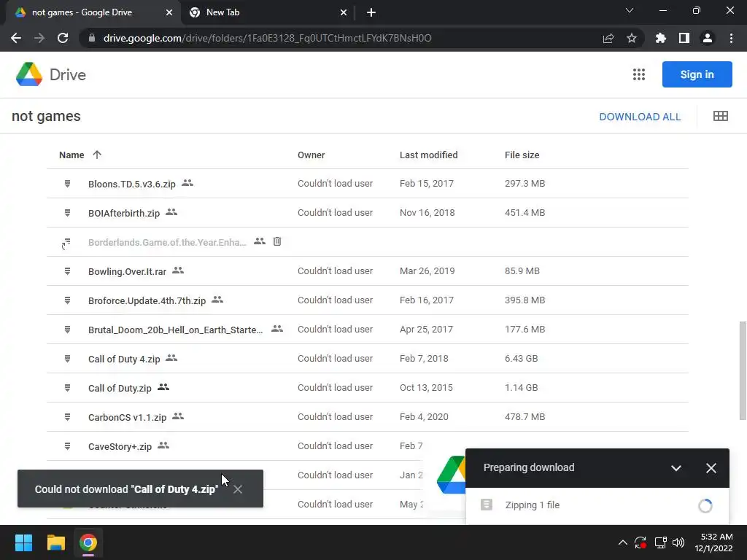Open volume control in system tray
Image resolution: width=747 pixels, height=560 pixels.
[678, 542]
